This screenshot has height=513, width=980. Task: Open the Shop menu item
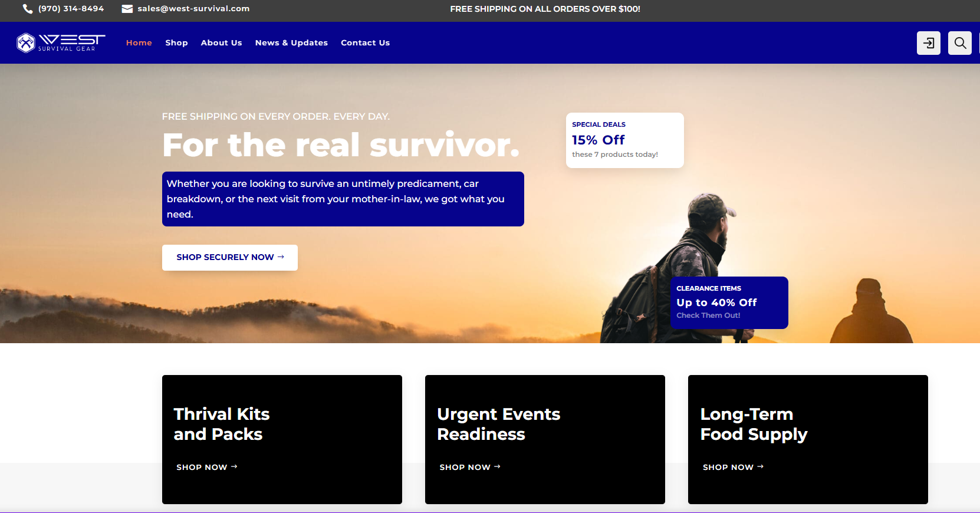pyautogui.click(x=176, y=43)
